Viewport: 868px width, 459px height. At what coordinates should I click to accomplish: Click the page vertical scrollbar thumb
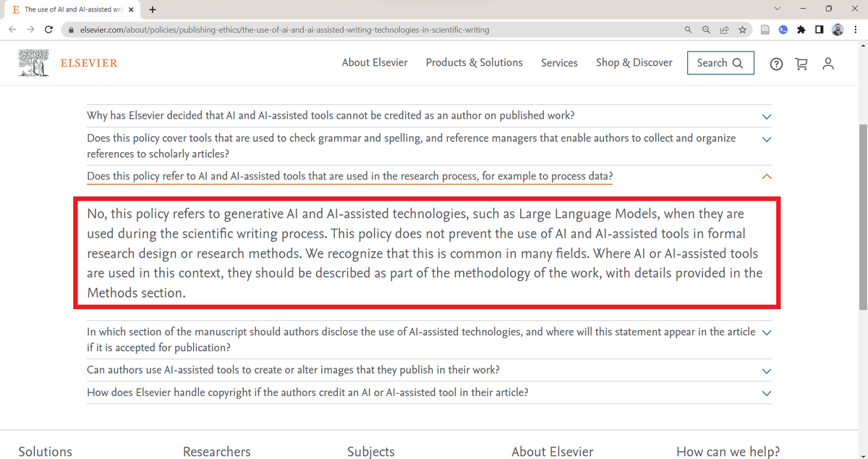[x=862, y=217]
